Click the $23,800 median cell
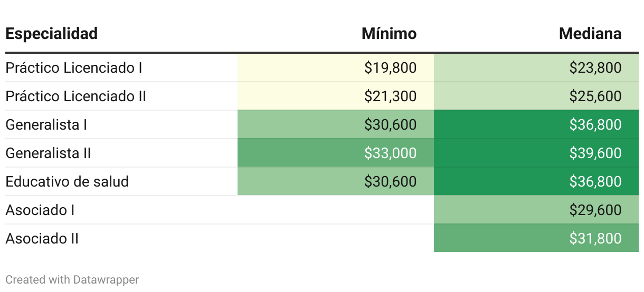644x292 pixels. (595, 67)
